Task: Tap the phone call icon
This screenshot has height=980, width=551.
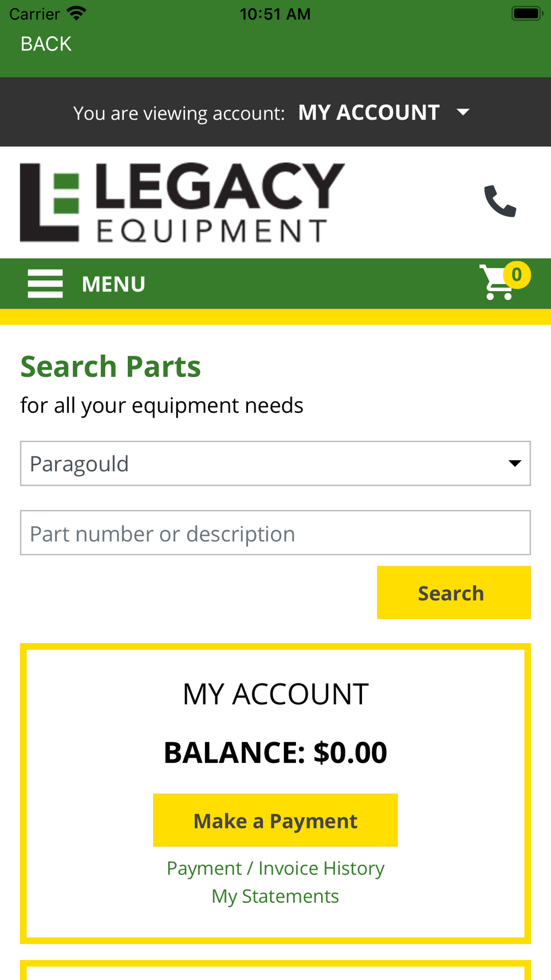Action: point(500,201)
